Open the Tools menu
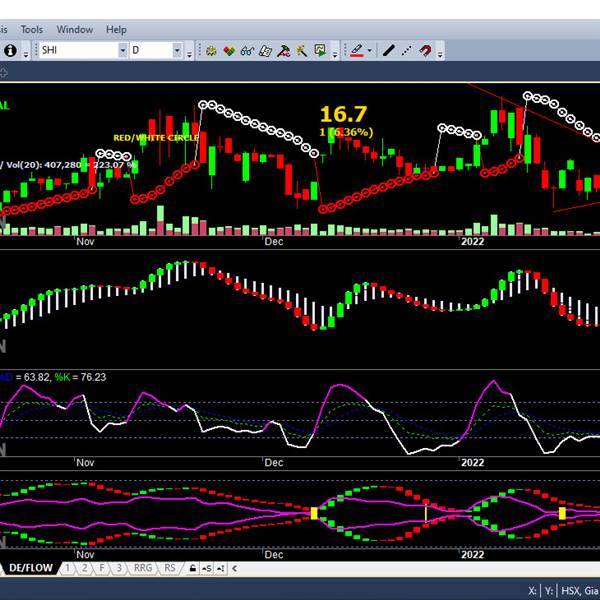Image resolution: width=600 pixels, height=600 pixels. (x=32, y=30)
